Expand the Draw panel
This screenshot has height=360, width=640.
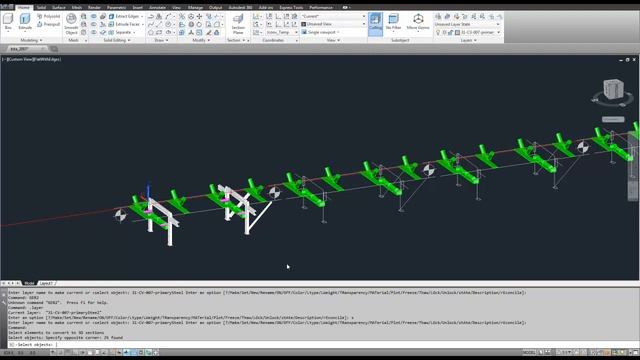[x=161, y=40]
